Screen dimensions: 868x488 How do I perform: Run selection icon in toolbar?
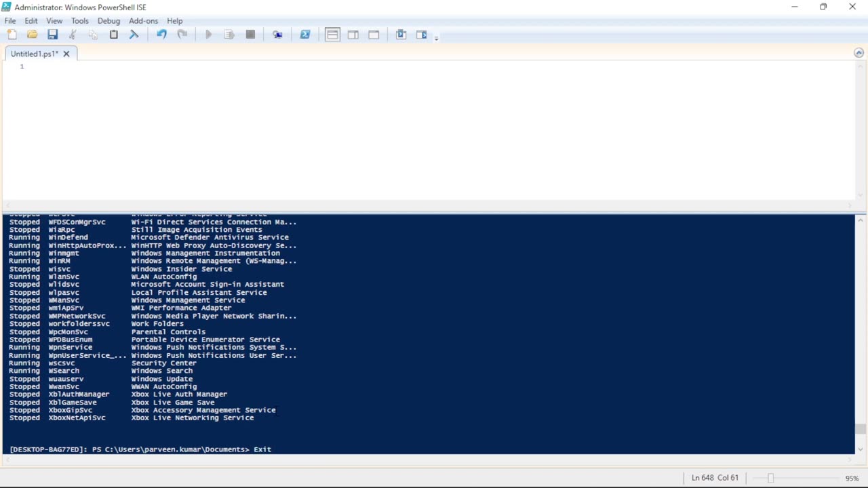point(229,35)
